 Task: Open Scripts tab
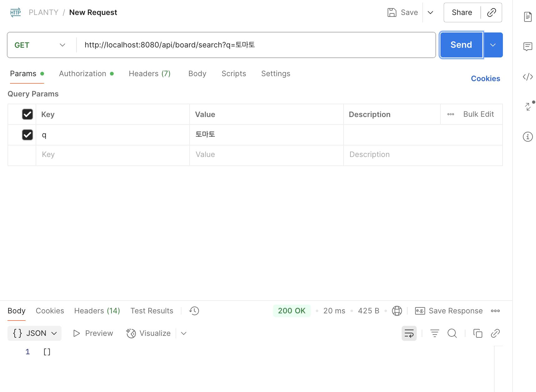[x=234, y=74]
